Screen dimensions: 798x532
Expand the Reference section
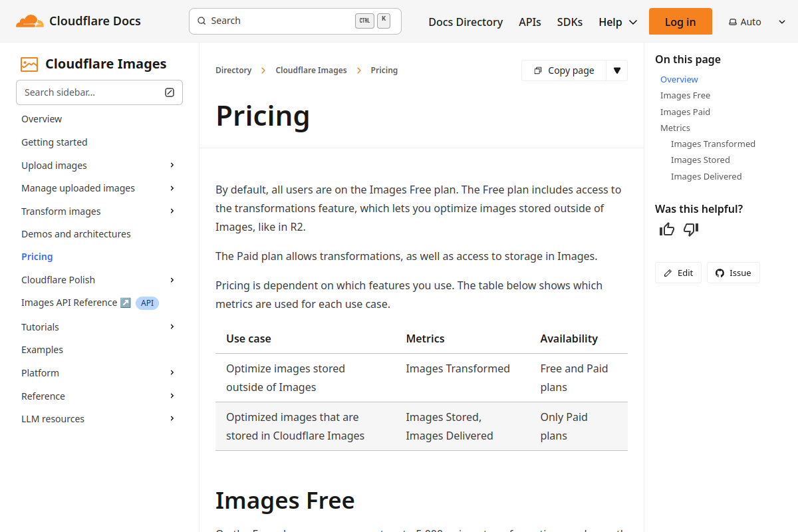pyautogui.click(x=172, y=396)
